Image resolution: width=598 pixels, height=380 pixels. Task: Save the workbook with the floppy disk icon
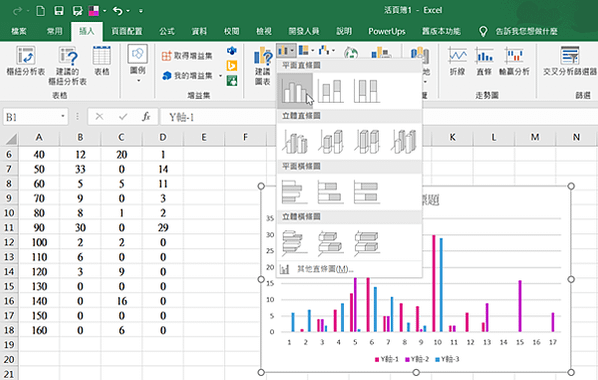(59, 11)
